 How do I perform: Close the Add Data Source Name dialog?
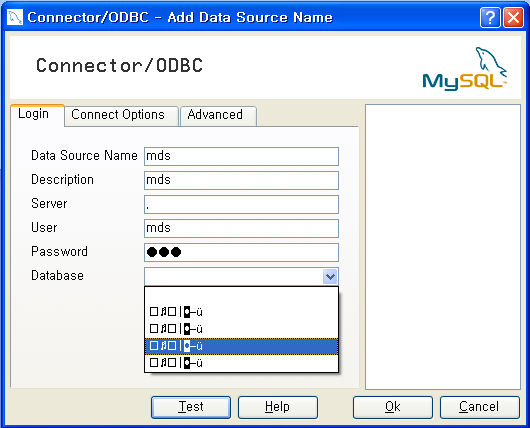(513, 17)
